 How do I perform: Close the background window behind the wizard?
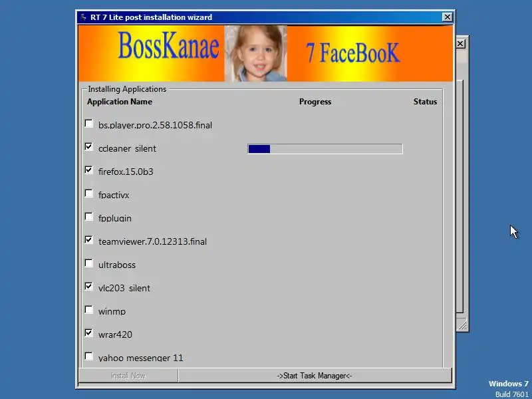click(460, 43)
